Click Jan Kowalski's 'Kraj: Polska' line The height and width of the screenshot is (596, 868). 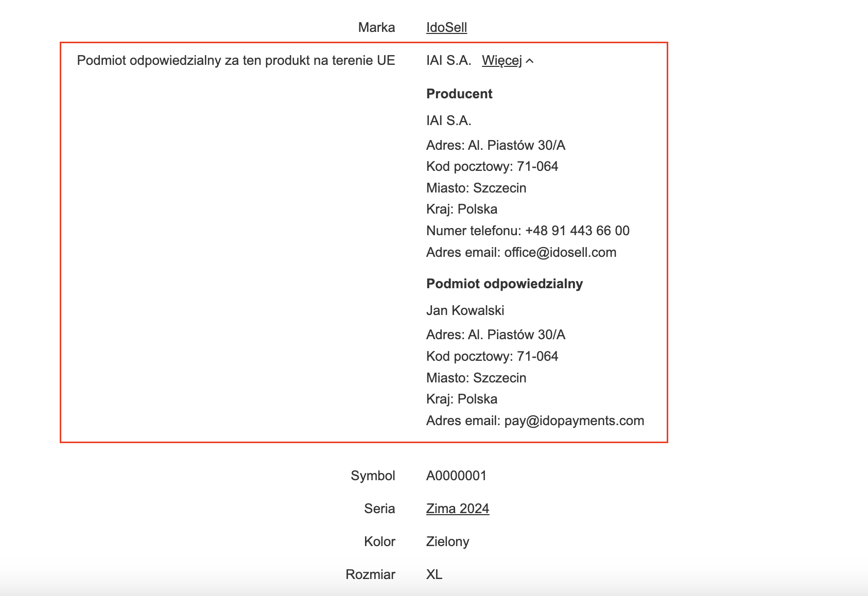(x=462, y=399)
